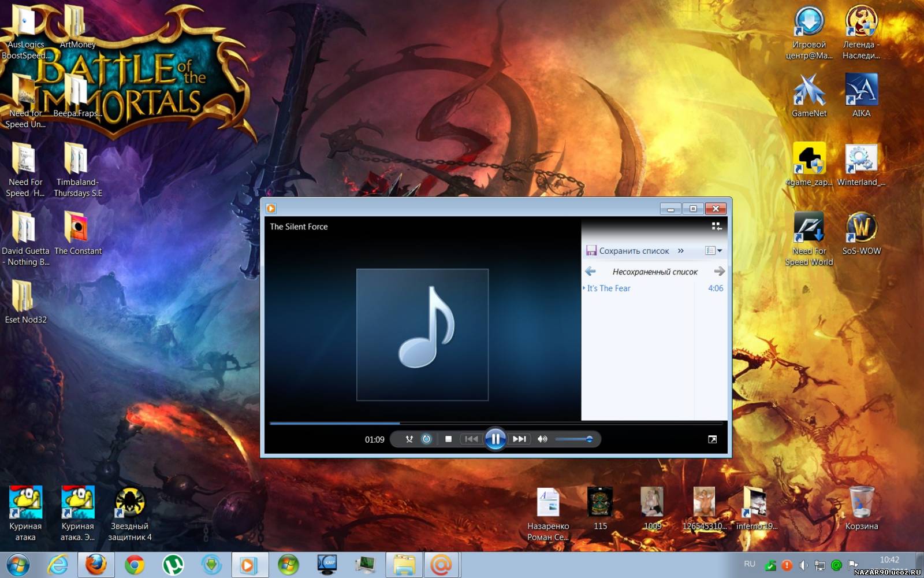Click the playback seek bar
The height and width of the screenshot is (578, 924).
point(495,423)
